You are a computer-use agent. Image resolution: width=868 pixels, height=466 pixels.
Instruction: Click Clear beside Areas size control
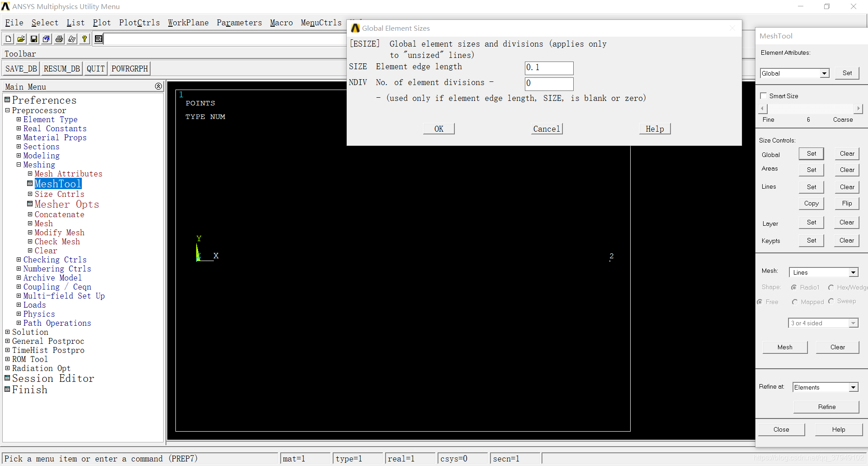[847, 170]
